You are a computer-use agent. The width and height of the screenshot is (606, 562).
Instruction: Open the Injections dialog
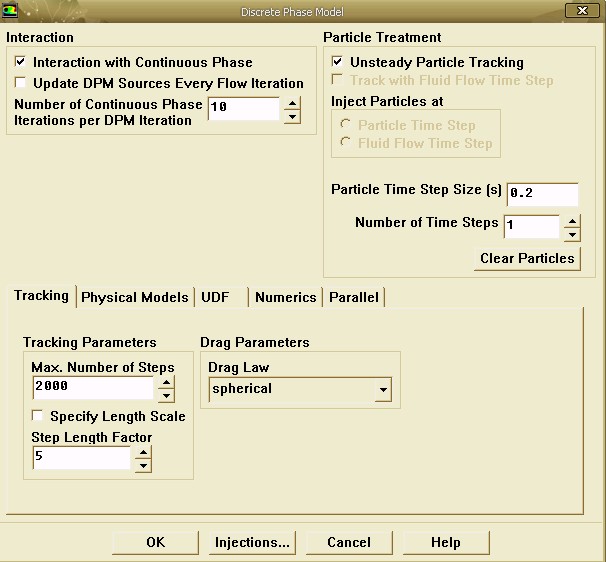click(x=252, y=542)
